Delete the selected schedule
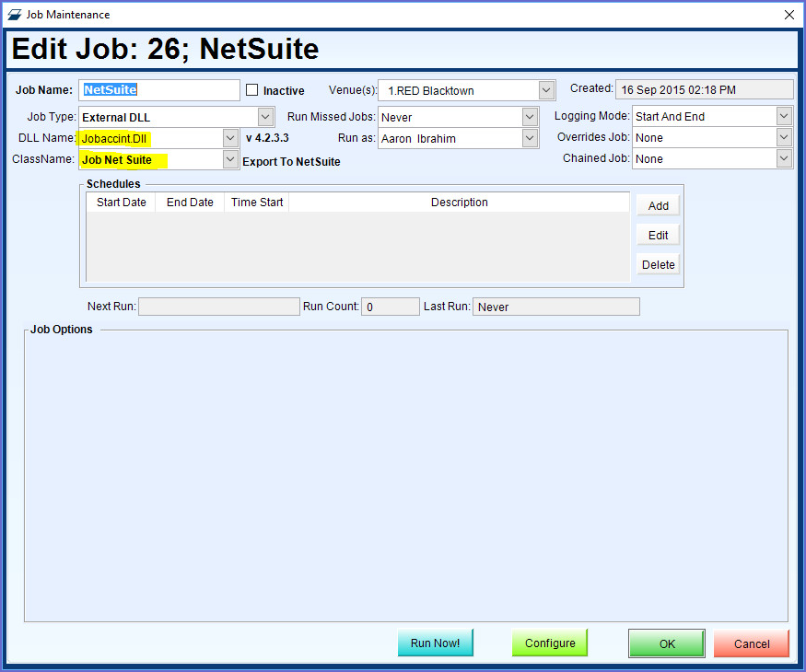806x672 pixels. (x=658, y=264)
